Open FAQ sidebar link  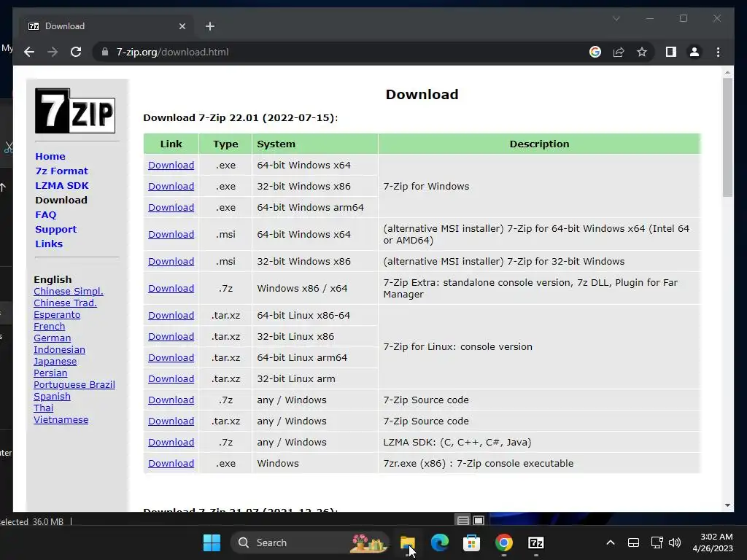point(46,215)
